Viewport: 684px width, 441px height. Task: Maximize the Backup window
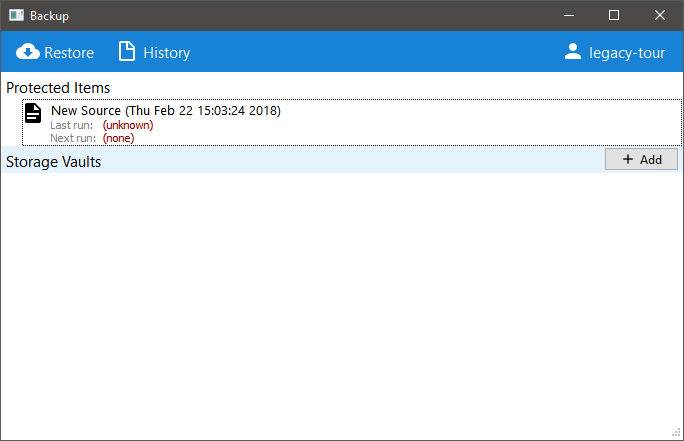pyautogui.click(x=614, y=15)
